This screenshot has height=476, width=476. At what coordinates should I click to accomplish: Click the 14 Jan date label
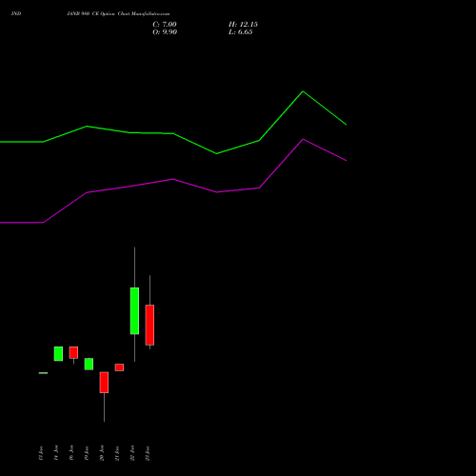pos(56,453)
